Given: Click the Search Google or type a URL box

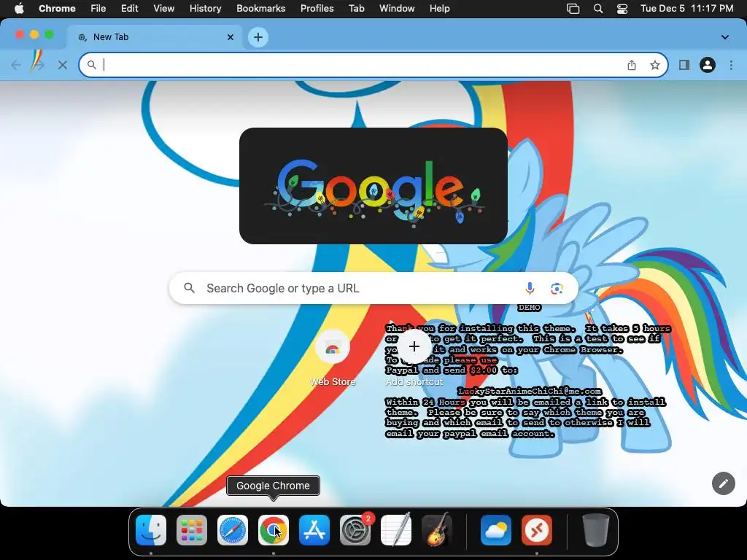Looking at the screenshot, I should (373, 288).
